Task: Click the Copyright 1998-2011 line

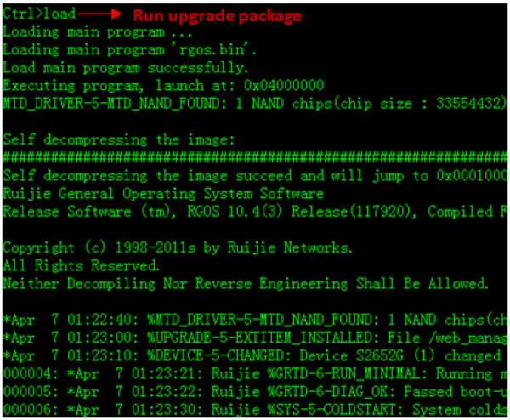Action: [178, 248]
